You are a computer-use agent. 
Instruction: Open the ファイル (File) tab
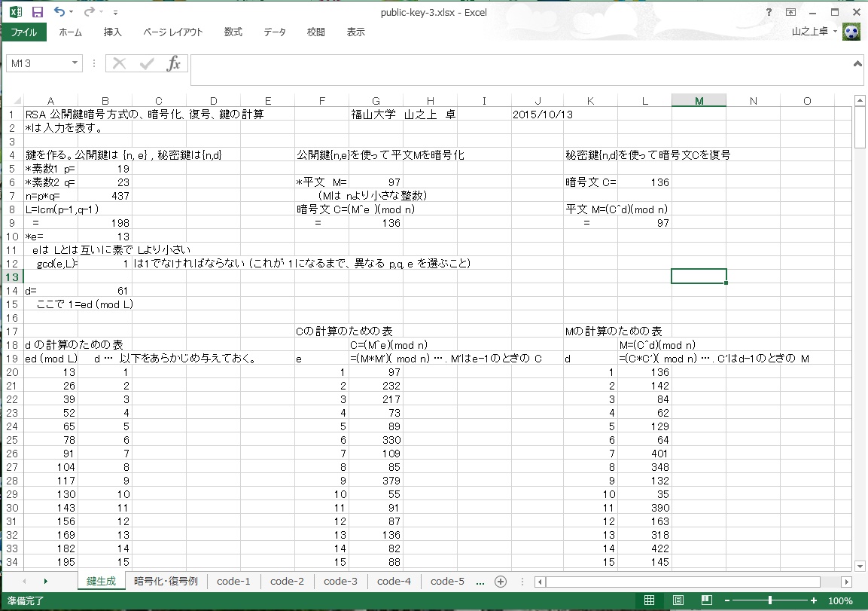click(24, 32)
